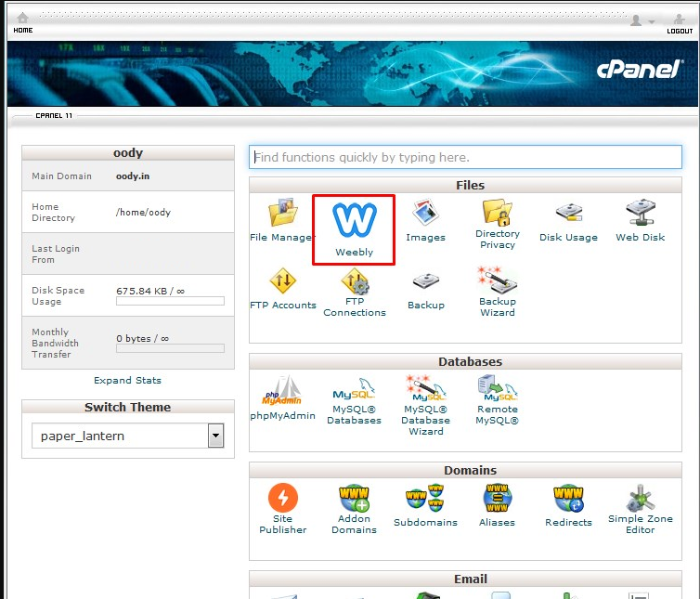Select the 0 bytes bandwidth value

click(134, 338)
